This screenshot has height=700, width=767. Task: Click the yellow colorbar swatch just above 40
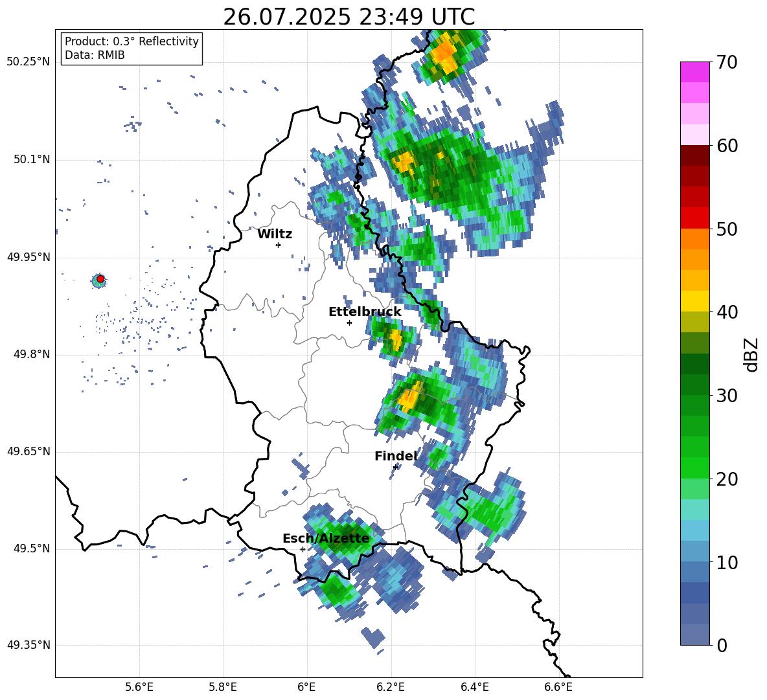click(694, 301)
